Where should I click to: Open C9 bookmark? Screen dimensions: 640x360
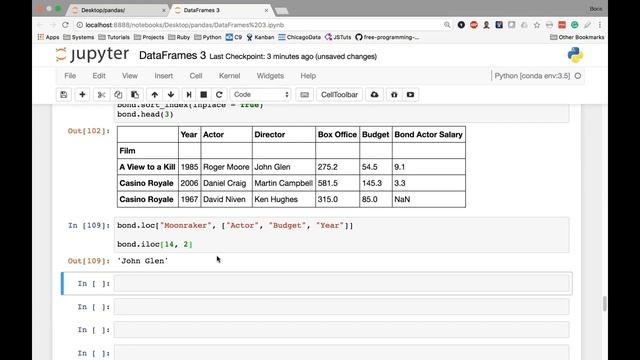point(234,37)
